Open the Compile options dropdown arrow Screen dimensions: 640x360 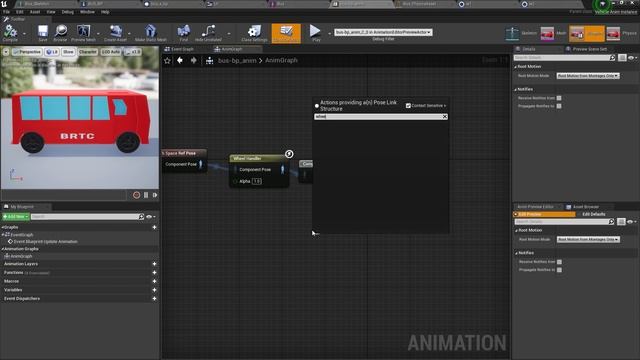click(24, 33)
